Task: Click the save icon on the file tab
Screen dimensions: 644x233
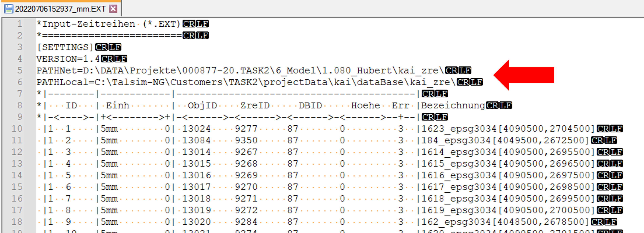Action: (8, 9)
